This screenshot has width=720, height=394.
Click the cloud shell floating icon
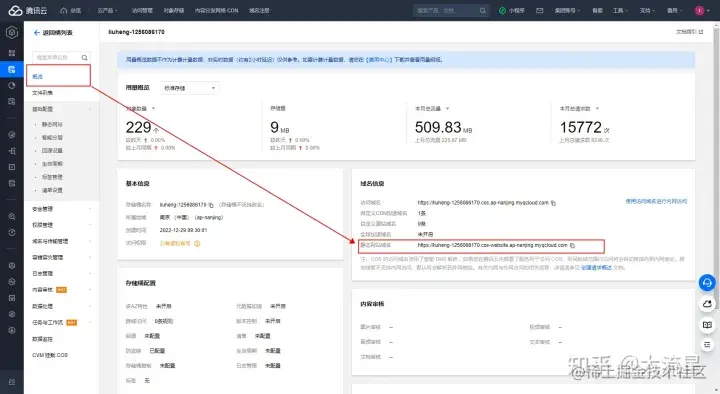coord(707,304)
